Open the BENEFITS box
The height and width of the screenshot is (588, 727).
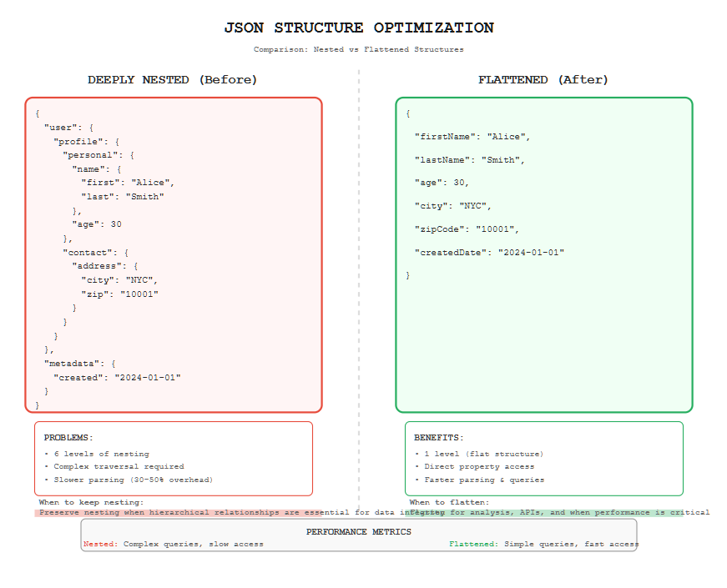click(x=543, y=458)
